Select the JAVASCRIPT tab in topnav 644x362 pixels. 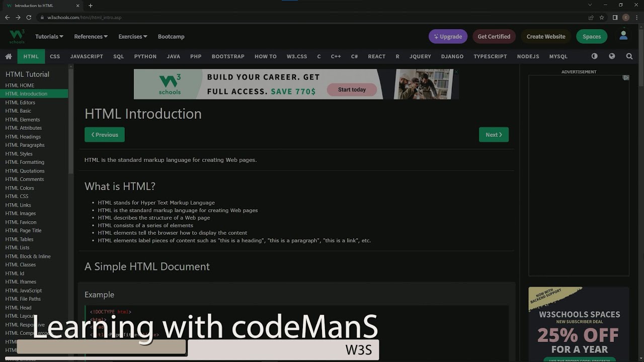click(87, 56)
